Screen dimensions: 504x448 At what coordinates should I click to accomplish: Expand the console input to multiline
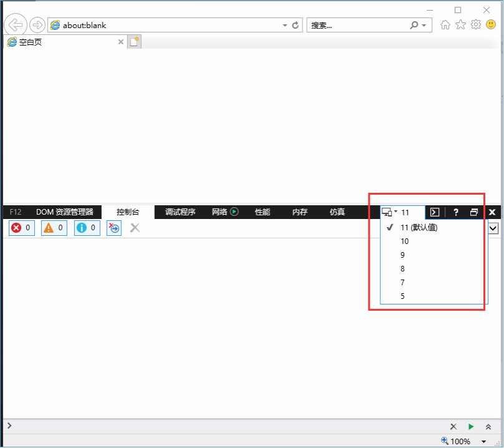[488, 427]
